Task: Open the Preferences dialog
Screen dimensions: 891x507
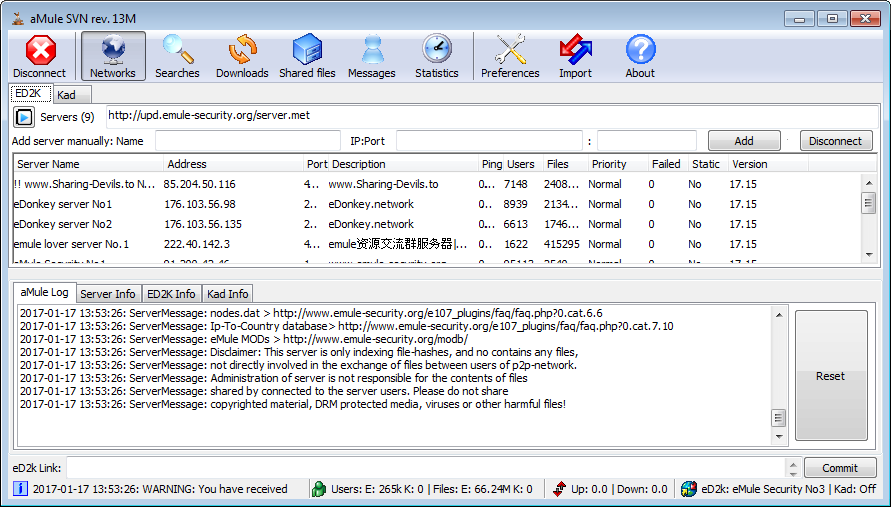Action: tap(510, 56)
